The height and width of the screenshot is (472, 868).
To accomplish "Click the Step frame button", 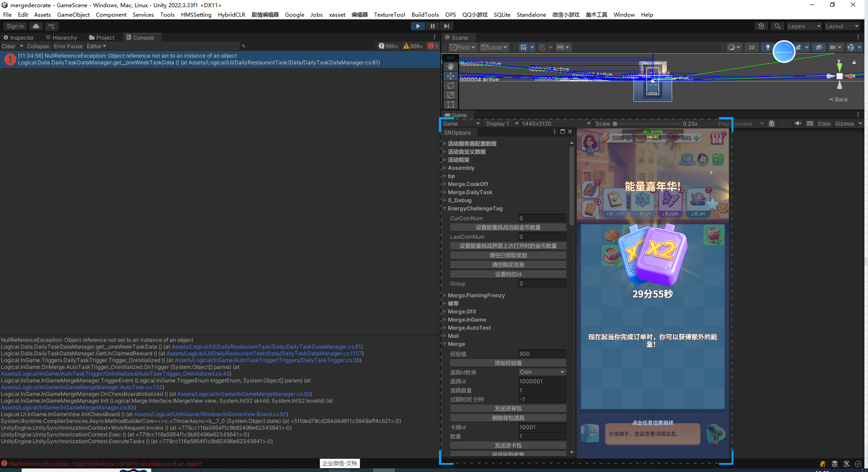I will pyautogui.click(x=446, y=26).
